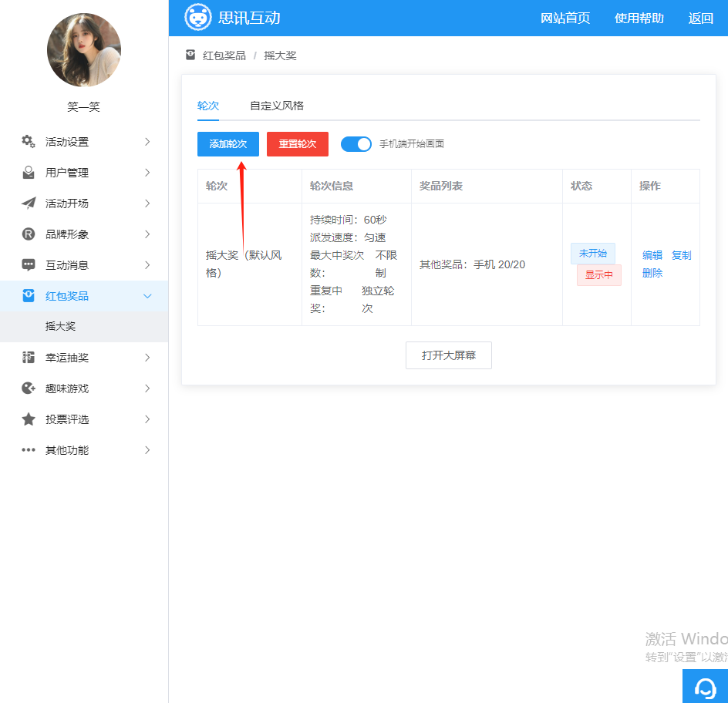This screenshot has height=703, width=728.
Task: Toggle the 手机端开始画面 switch
Action: coord(356,144)
